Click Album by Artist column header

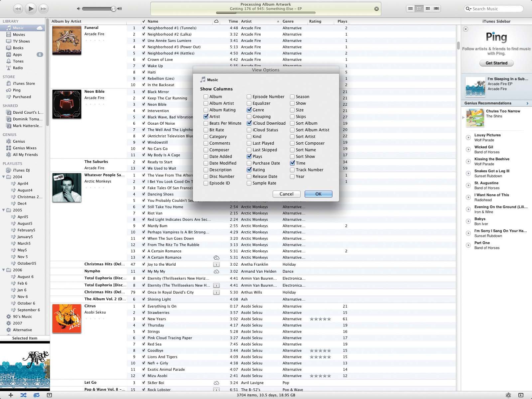(x=88, y=21)
